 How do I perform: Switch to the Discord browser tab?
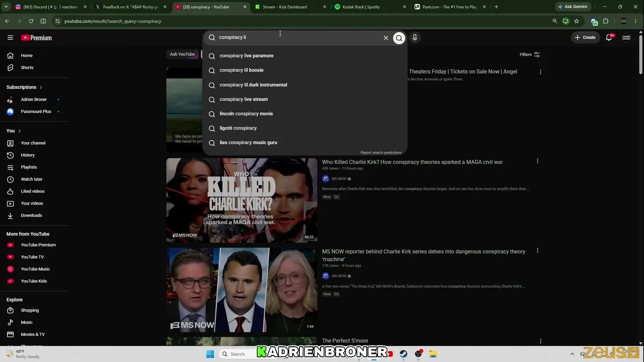coord(51,7)
